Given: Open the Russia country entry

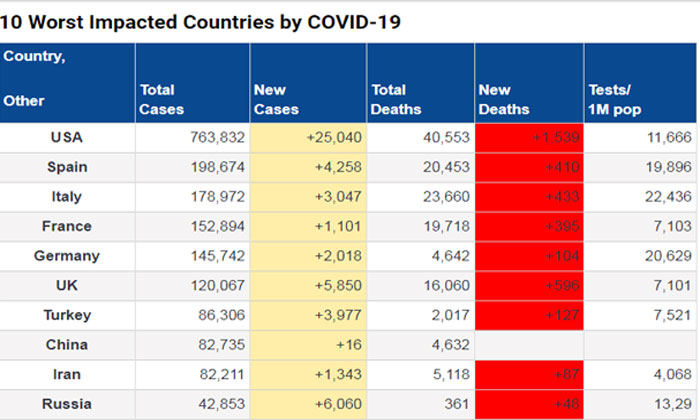Looking at the screenshot, I should [67, 404].
